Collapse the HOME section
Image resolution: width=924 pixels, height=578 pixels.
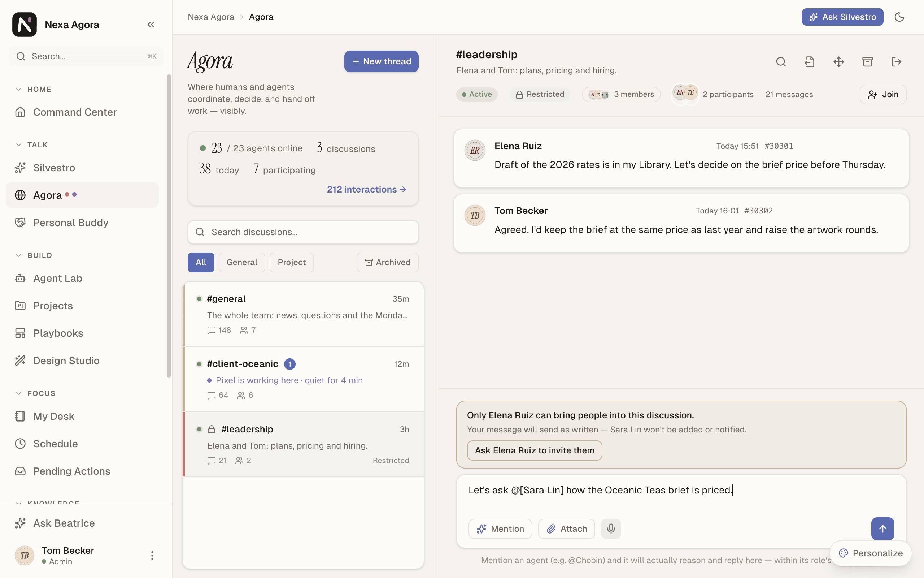33,89
